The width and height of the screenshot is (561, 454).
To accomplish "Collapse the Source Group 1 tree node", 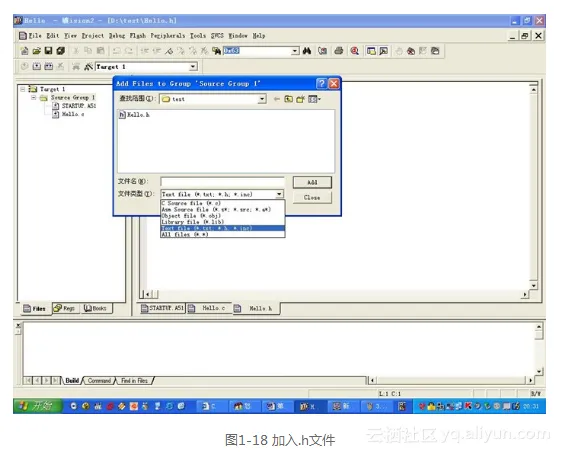I will coord(34,97).
